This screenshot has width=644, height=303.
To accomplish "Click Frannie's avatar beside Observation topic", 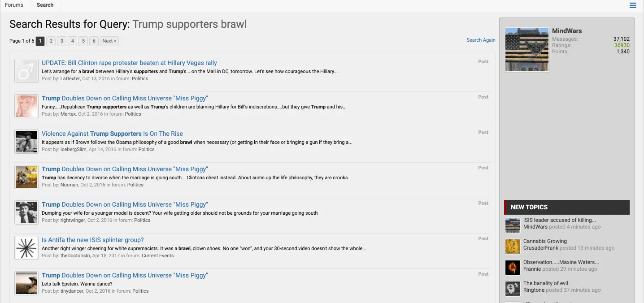I will pos(513,268).
